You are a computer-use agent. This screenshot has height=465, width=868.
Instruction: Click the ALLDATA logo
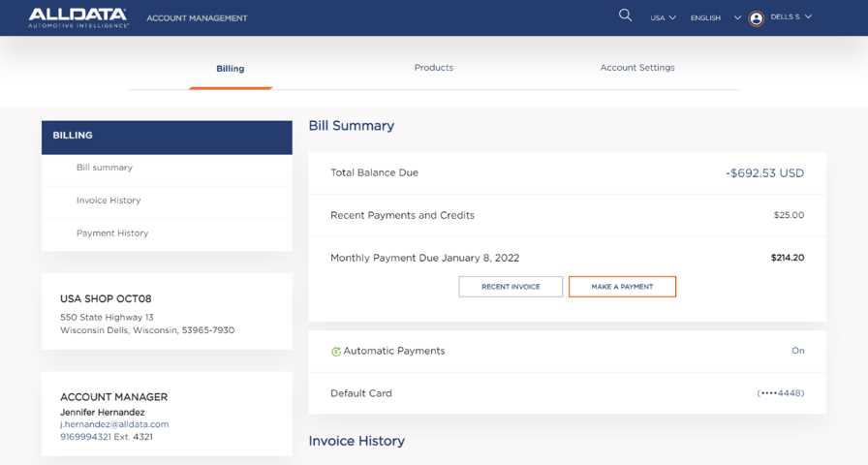(78, 17)
